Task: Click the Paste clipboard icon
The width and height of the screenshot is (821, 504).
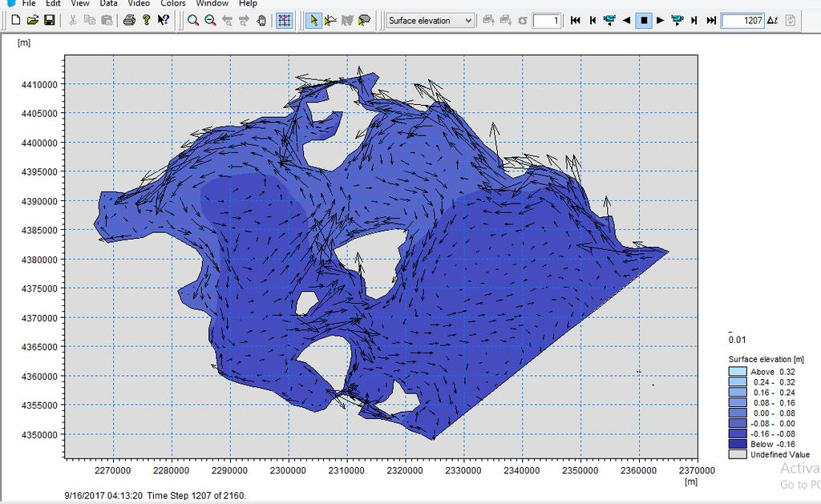Action: pyautogui.click(x=107, y=20)
